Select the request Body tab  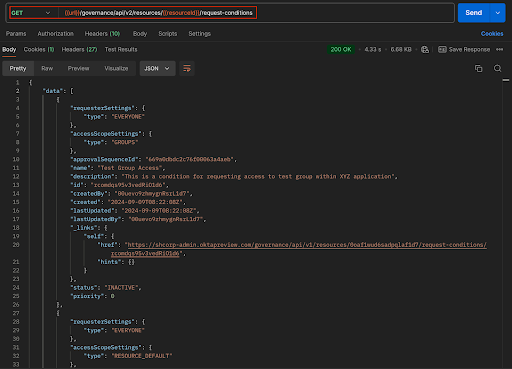coord(140,34)
